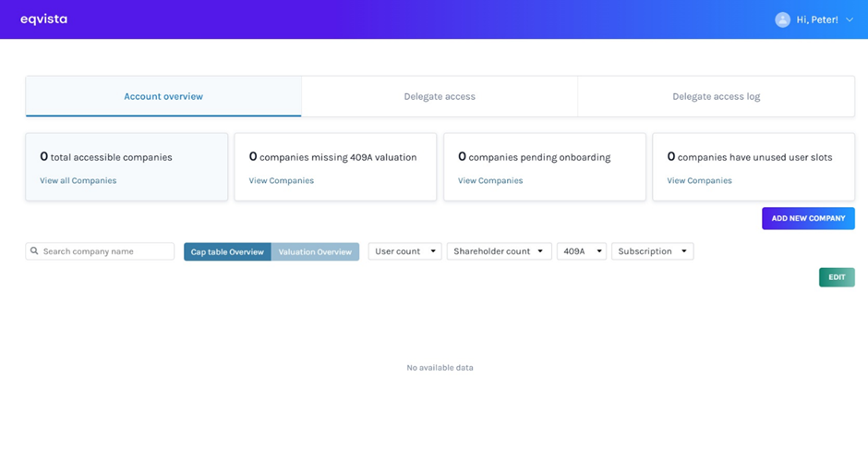Click the green Edit button
Viewport: 868px width, 451px height.
pos(836,277)
